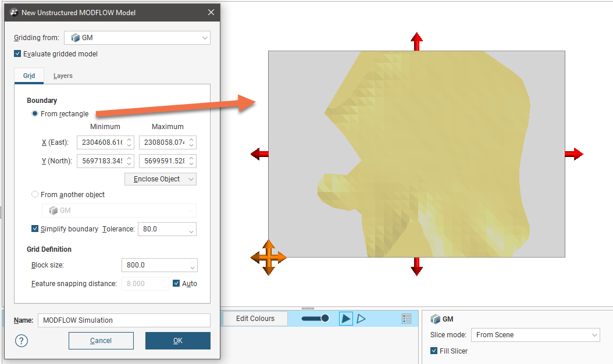The width and height of the screenshot is (613, 364).
Task: Open help with the question mark icon
Action: (22, 341)
